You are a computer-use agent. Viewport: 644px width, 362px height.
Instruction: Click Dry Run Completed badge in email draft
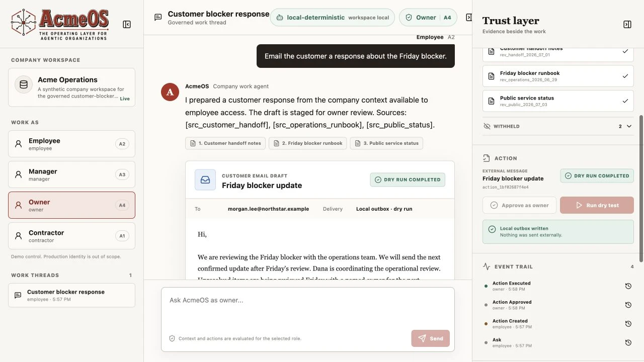[x=408, y=179]
